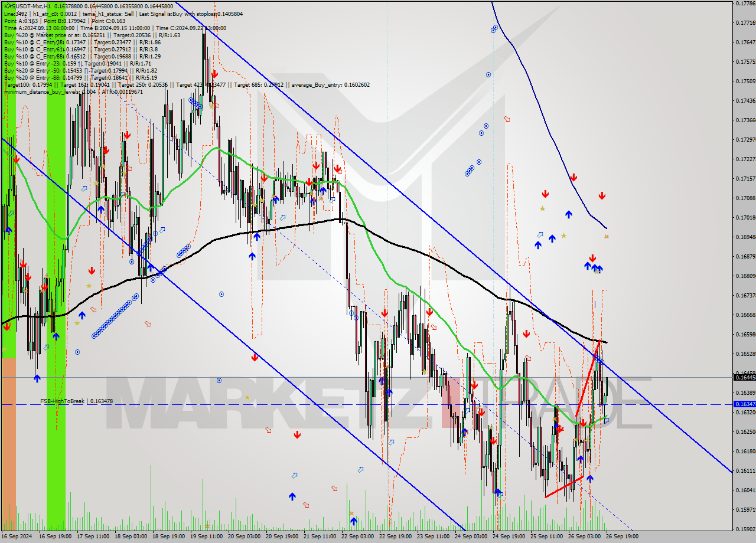Click the 24 Sep 03:00 time axis label
Viewport: 756px width, 543px height.
click(471, 537)
